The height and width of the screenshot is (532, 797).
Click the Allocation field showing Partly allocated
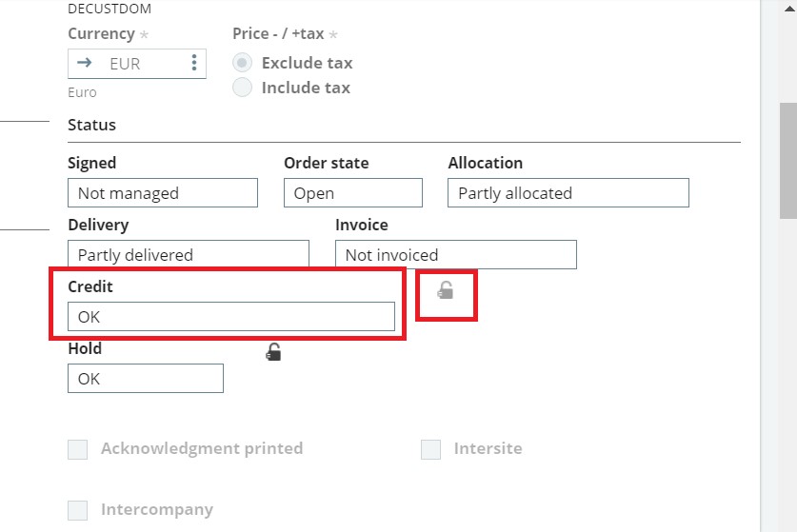pyautogui.click(x=568, y=192)
